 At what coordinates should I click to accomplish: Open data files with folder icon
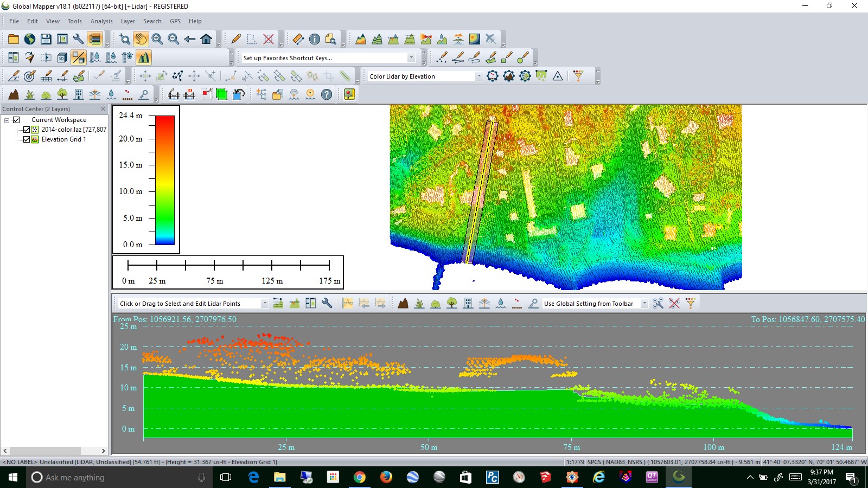coord(14,39)
